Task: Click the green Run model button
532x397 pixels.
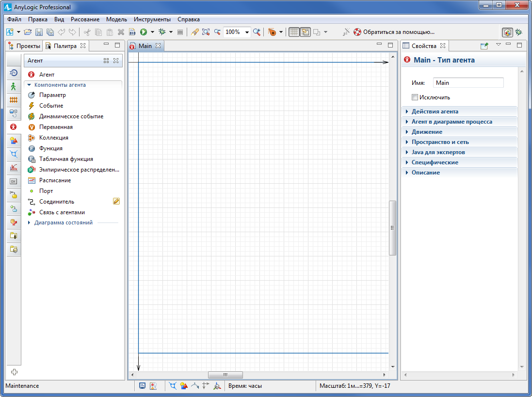Action: coord(144,32)
